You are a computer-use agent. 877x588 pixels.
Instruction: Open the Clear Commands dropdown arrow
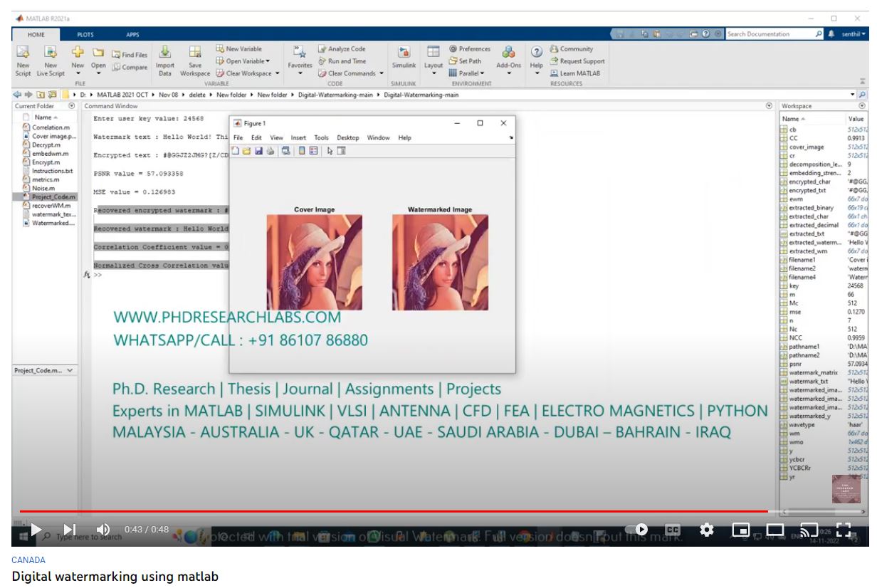click(382, 73)
